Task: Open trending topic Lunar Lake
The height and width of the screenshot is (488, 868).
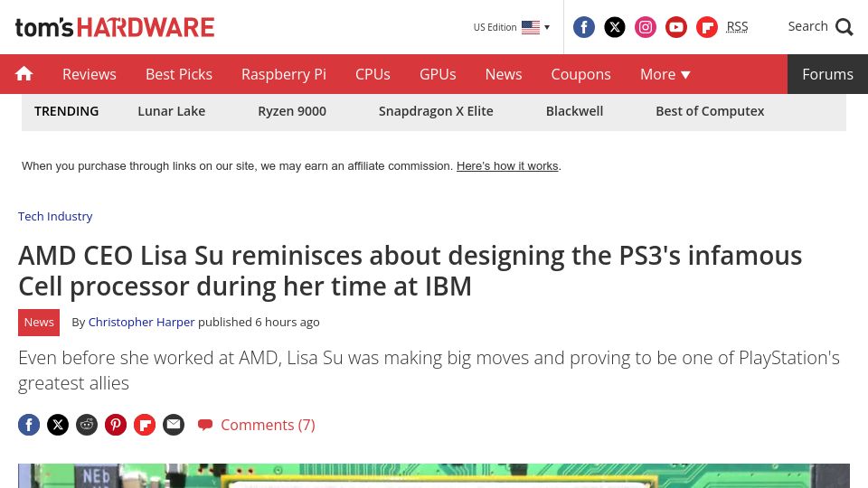Action: (x=172, y=111)
